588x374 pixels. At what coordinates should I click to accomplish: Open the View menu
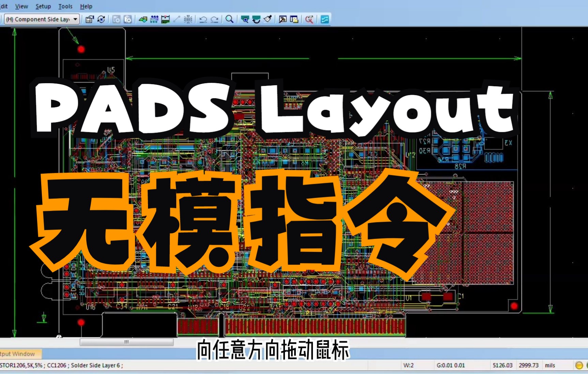[x=21, y=6]
